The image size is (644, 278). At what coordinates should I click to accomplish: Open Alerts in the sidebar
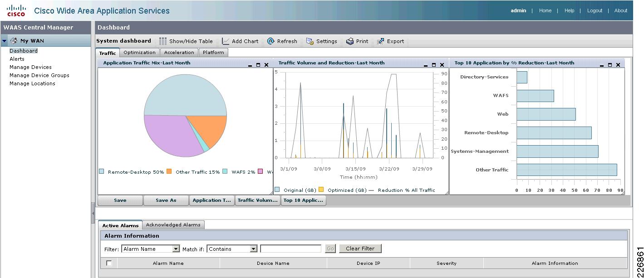17,59
